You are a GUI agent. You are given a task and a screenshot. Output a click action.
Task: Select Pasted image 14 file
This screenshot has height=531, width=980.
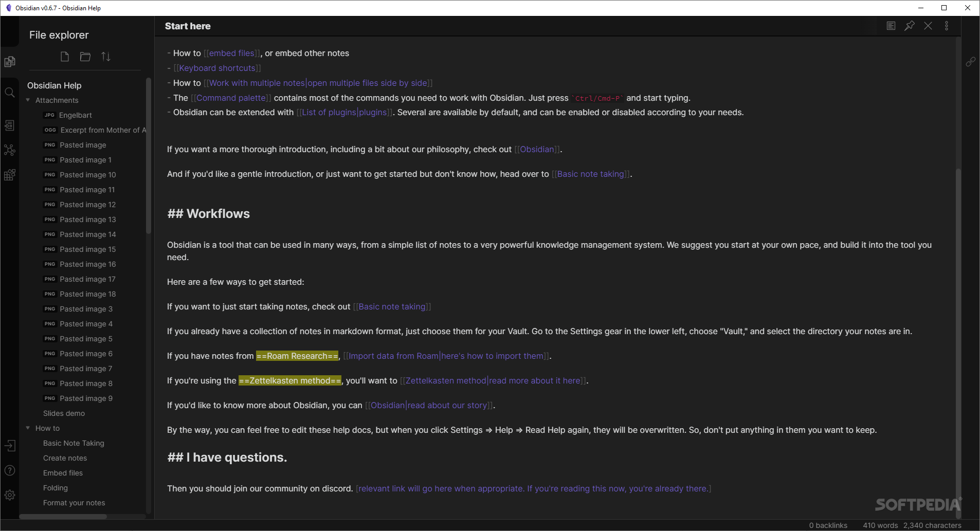point(88,234)
